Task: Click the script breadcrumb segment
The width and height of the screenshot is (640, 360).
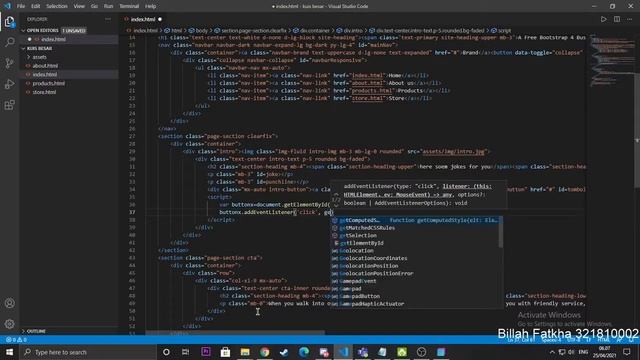Action: (504, 31)
